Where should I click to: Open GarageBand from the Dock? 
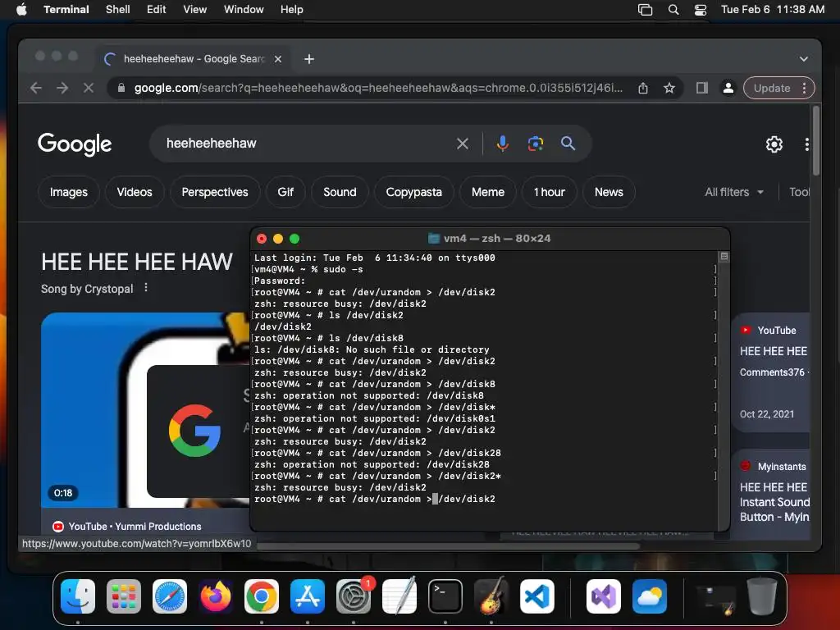pos(491,596)
